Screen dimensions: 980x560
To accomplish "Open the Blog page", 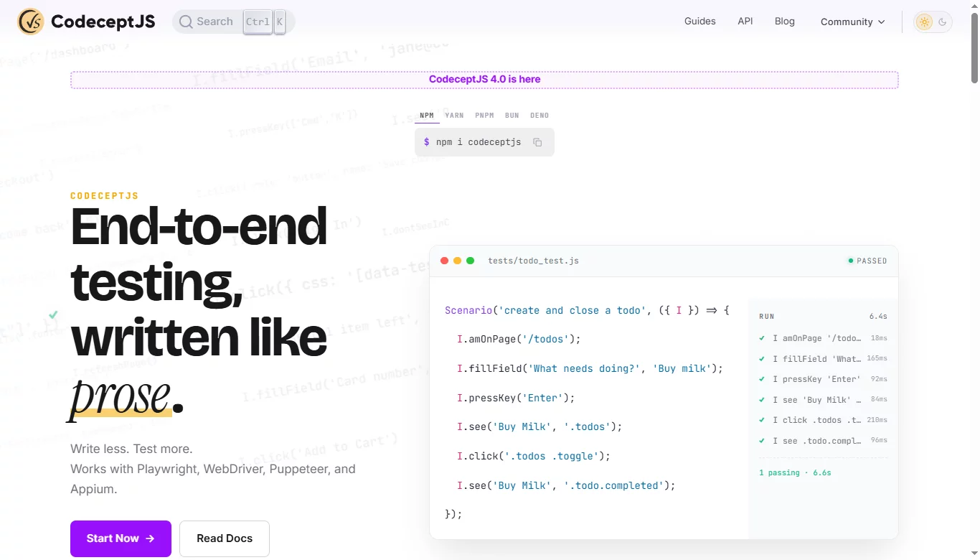I will tap(785, 22).
